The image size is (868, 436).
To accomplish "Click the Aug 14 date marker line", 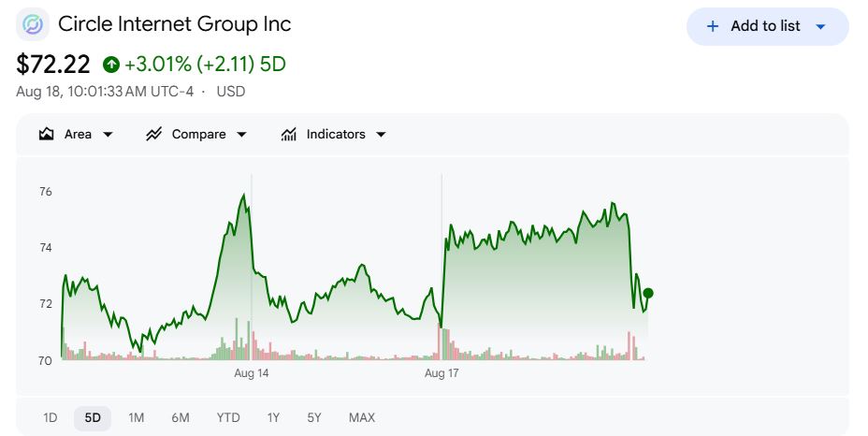I will click(x=252, y=267).
